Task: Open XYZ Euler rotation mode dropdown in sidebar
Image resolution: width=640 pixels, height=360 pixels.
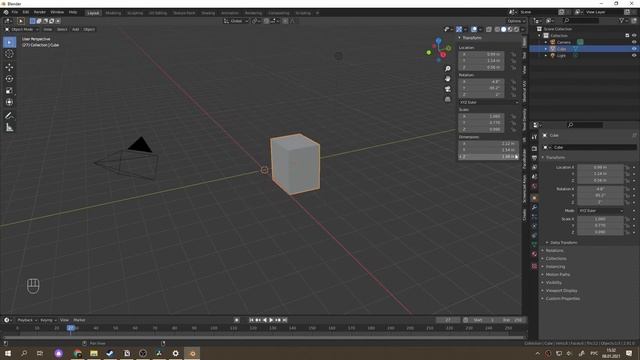Action: 489,102
